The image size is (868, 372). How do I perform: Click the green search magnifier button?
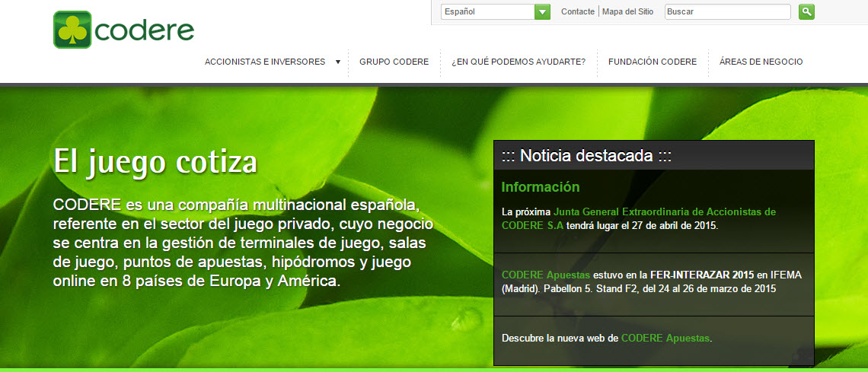[806, 11]
